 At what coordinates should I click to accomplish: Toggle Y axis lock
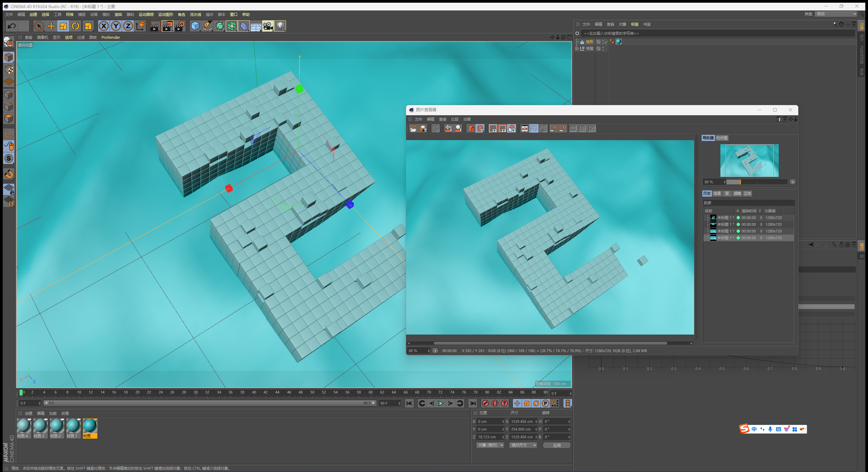pyautogui.click(x=116, y=26)
